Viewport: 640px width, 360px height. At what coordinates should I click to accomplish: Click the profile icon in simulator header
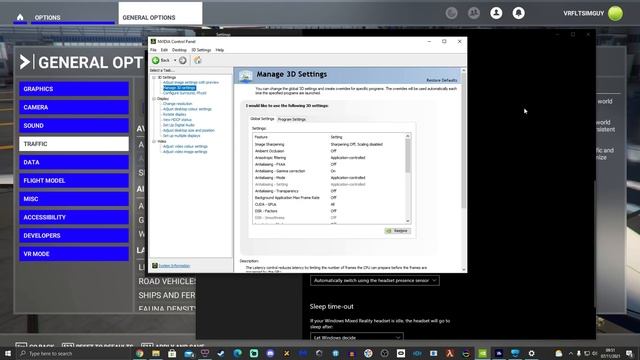pos(496,13)
